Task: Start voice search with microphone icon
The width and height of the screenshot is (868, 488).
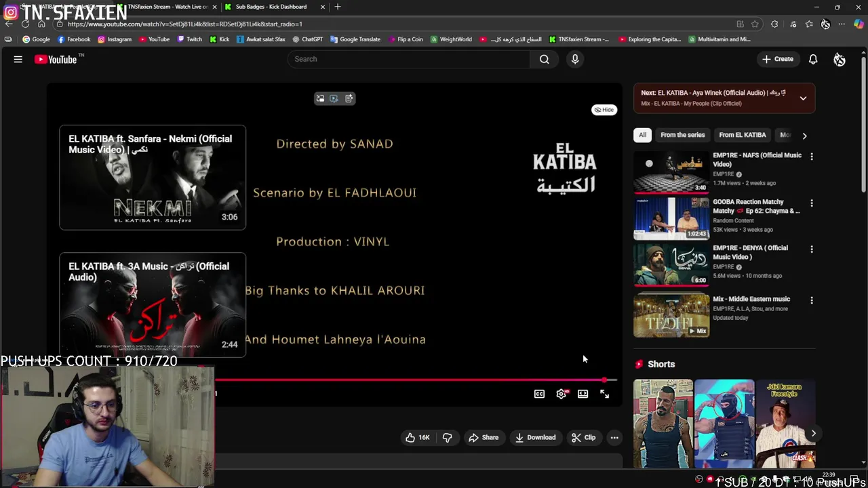Action: pos(575,59)
